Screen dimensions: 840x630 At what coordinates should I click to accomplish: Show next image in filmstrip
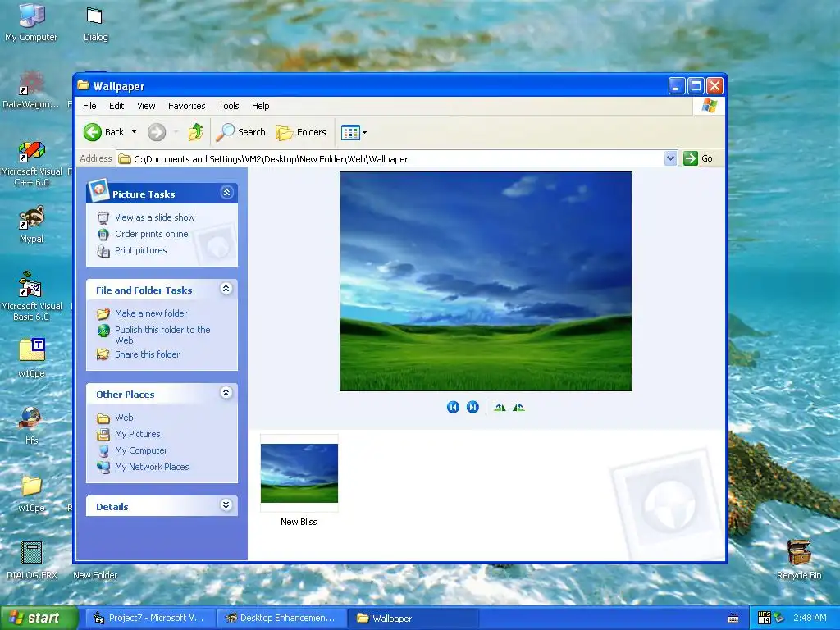click(472, 407)
